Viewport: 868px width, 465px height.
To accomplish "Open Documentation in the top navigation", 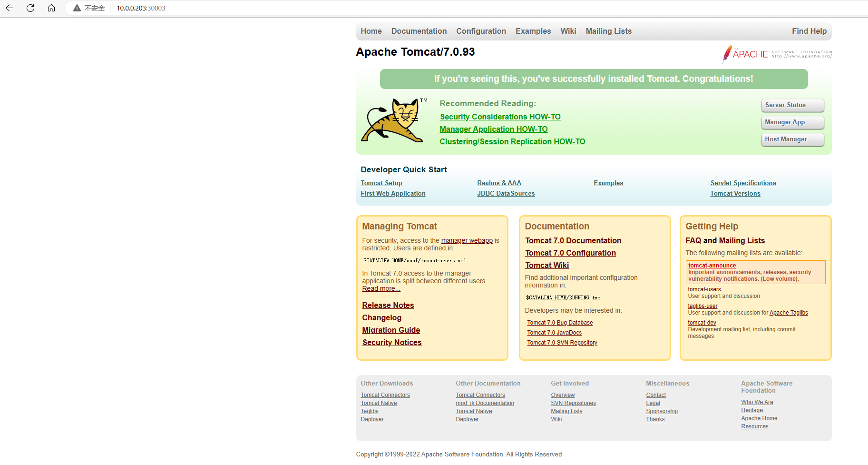I will [419, 31].
